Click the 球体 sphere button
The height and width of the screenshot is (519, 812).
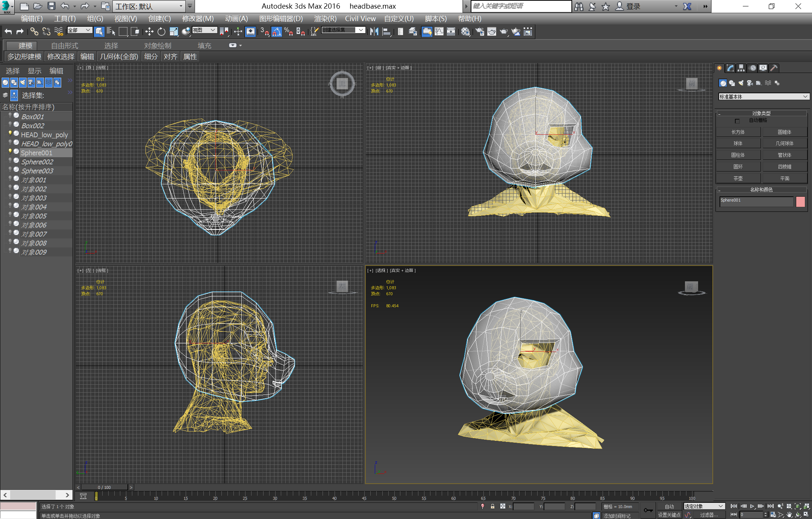click(738, 143)
